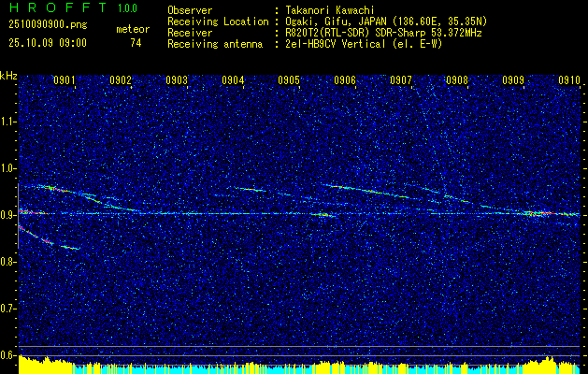Click the date stamp 25.10.09 09:00
The image size is (588, 374).
coord(48,43)
